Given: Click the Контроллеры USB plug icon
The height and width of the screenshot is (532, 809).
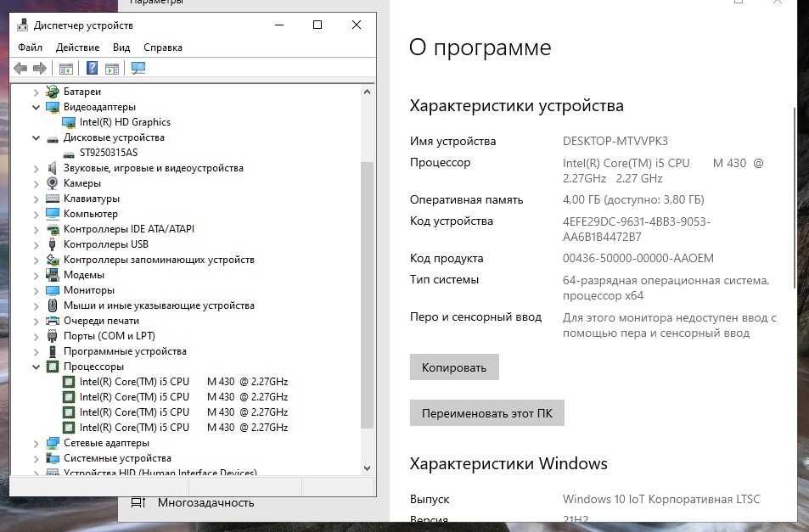Looking at the screenshot, I should pos(52,244).
